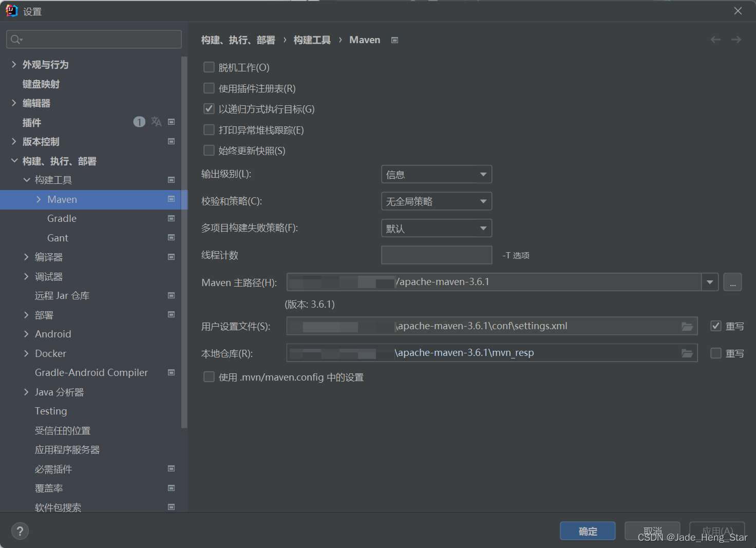The height and width of the screenshot is (548, 756).
Task: Expand the 外观与行为 tree node
Action: click(14, 64)
